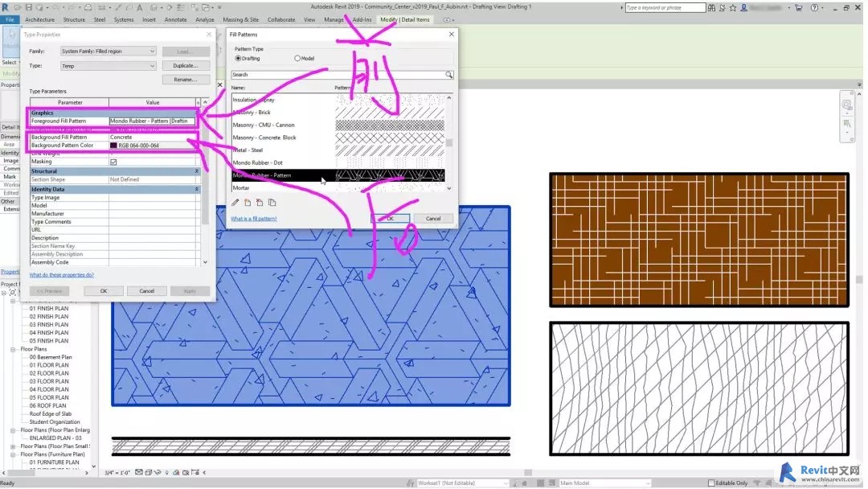This screenshot has height=489, width=868.
Task: Collapse the Structural parameter group
Action: 197,171
